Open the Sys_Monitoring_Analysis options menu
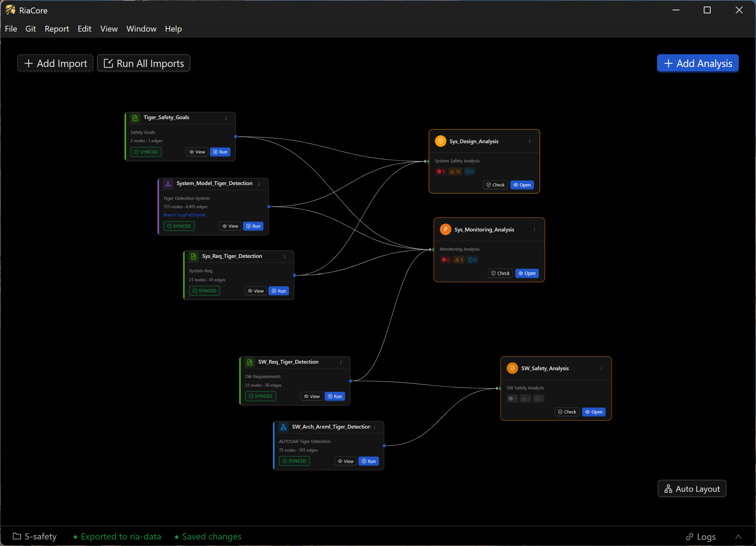The width and height of the screenshot is (756, 546). 534,229
